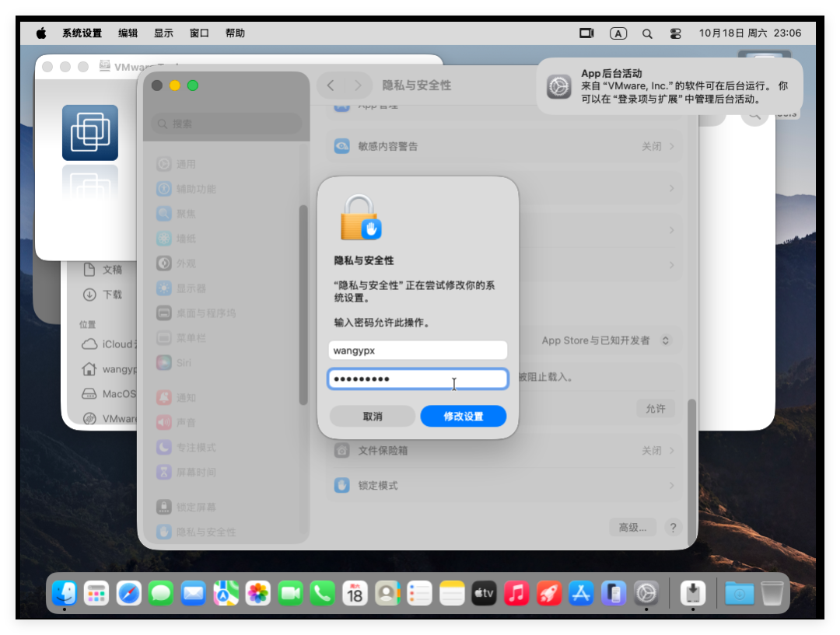This screenshot has width=840, height=635.
Task: Open Apple TV from the Dock
Action: click(484, 593)
